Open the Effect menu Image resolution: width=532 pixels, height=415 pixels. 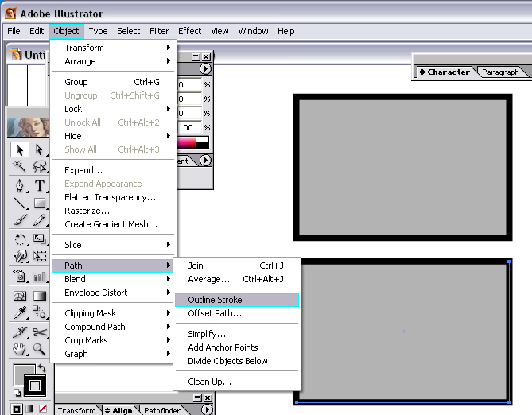point(190,31)
